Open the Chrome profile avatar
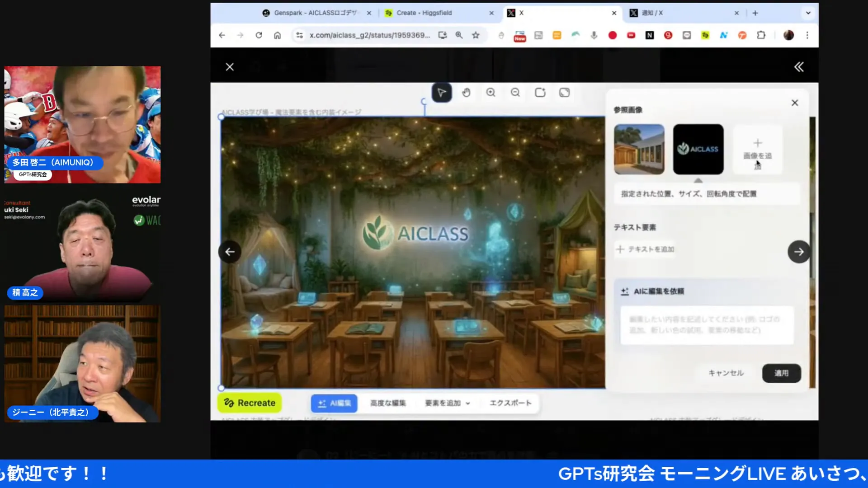868x488 pixels. [788, 35]
